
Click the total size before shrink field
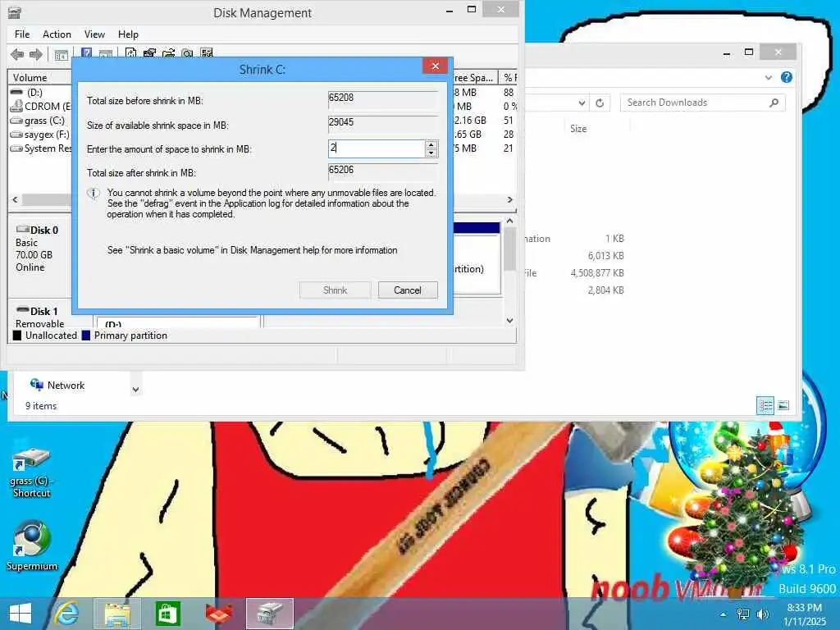coord(382,98)
